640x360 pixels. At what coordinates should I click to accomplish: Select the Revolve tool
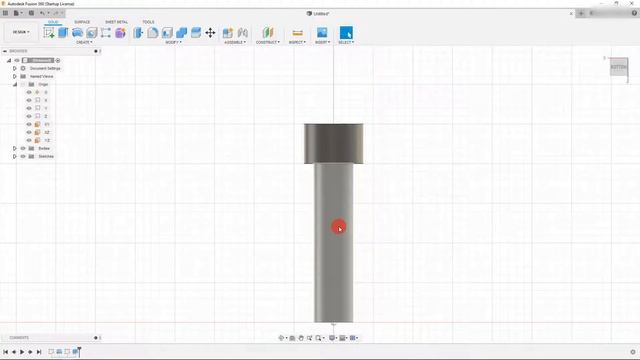point(77,33)
